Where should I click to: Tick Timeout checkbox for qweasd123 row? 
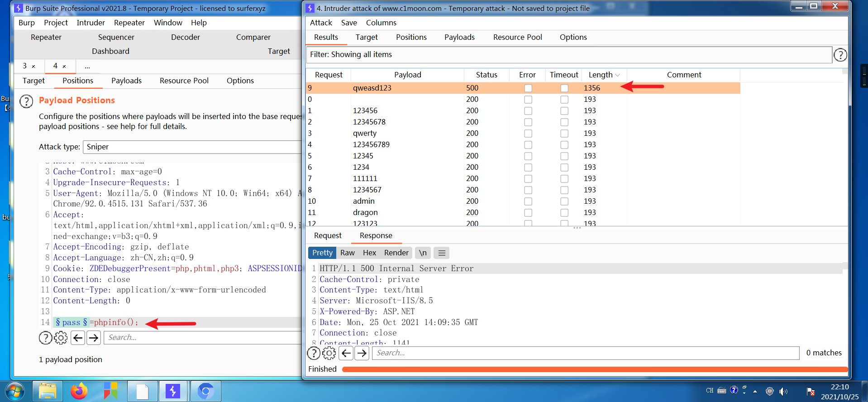pos(564,88)
